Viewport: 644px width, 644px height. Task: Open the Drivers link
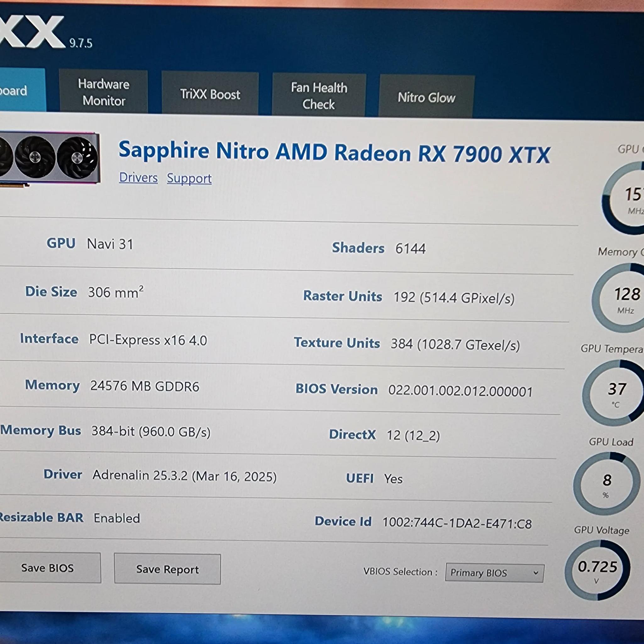pyautogui.click(x=138, y=177)
